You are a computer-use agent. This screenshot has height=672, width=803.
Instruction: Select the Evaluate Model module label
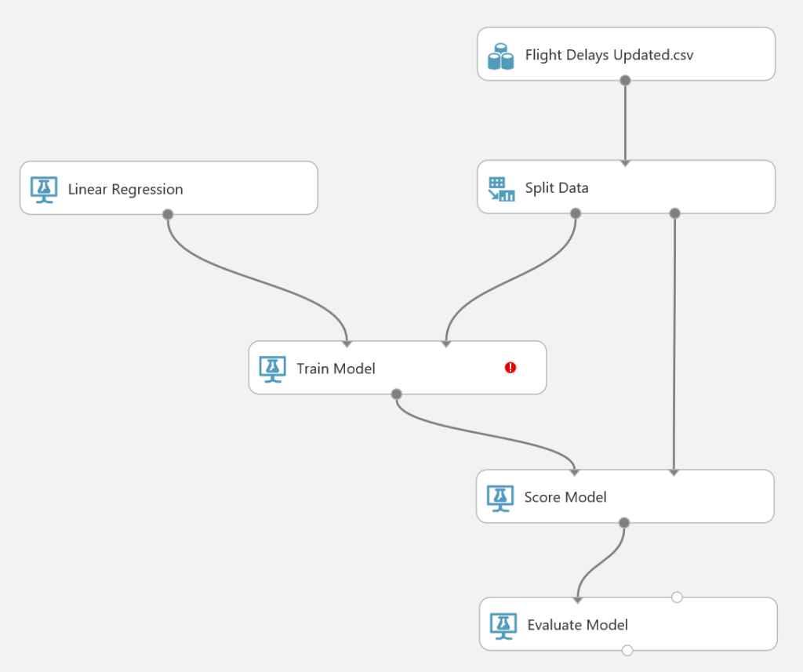tap(577, 625)
